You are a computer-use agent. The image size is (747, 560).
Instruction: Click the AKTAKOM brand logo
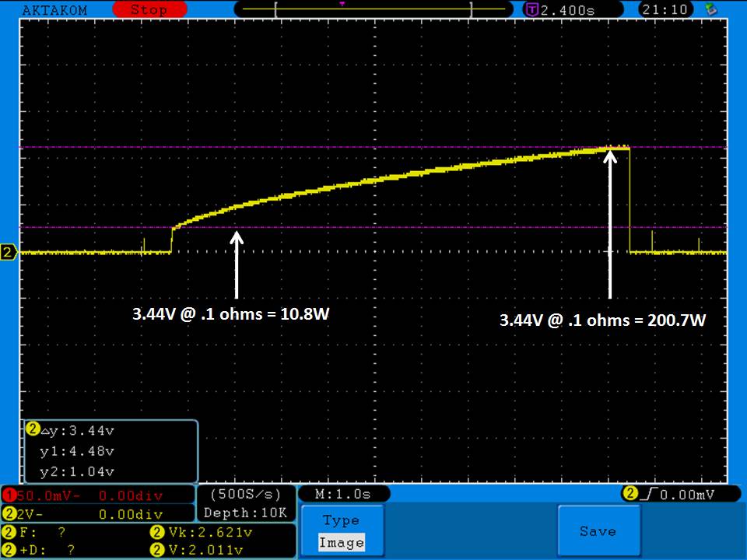[54, 10]
